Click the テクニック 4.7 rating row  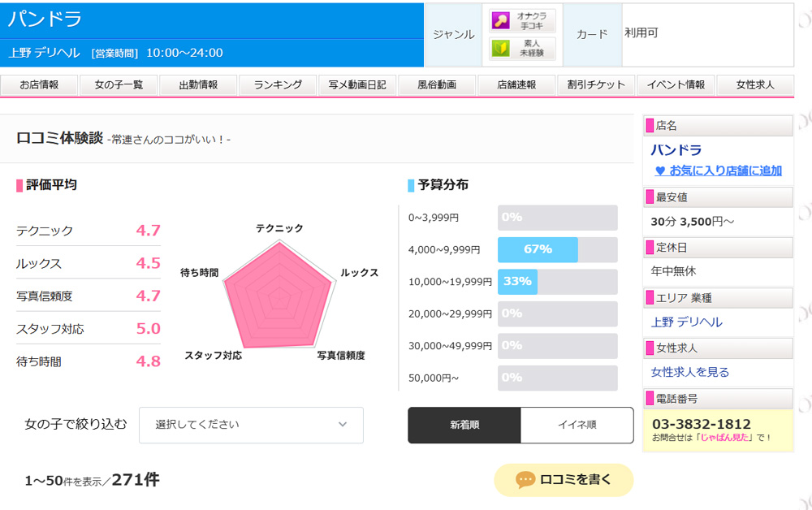point(88,231)
